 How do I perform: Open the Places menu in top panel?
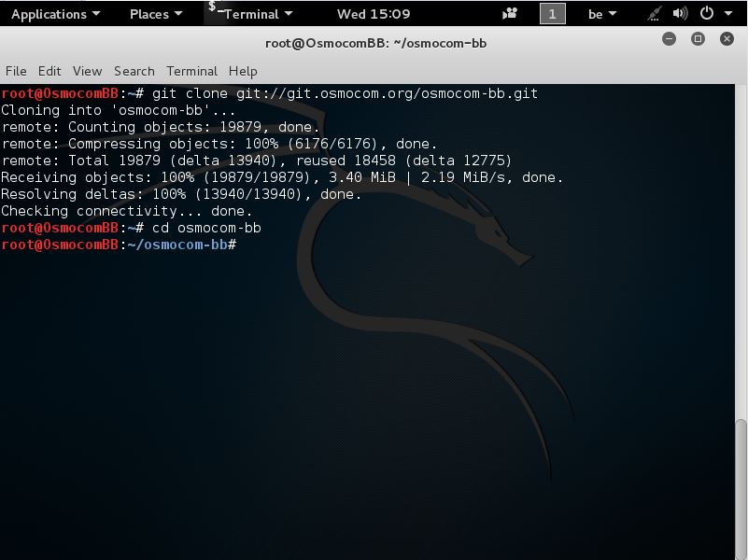coord(156,14)
